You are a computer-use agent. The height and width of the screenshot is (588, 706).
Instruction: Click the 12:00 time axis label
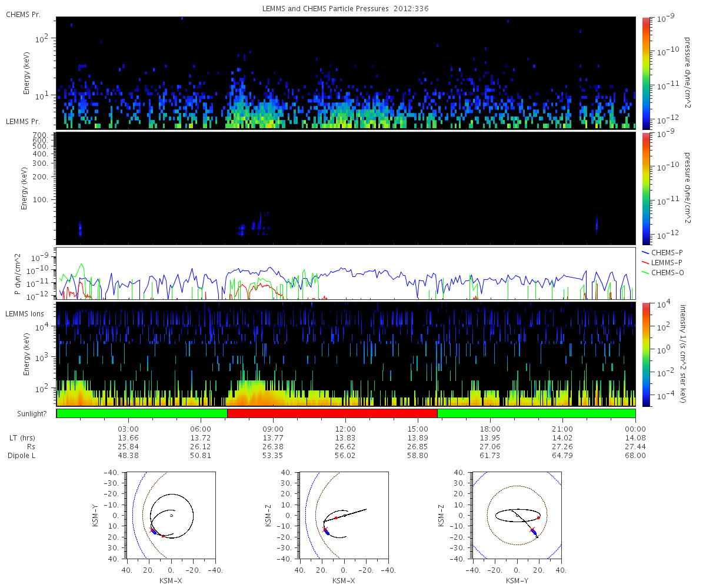pyautogui.click(x=345, y=429)
